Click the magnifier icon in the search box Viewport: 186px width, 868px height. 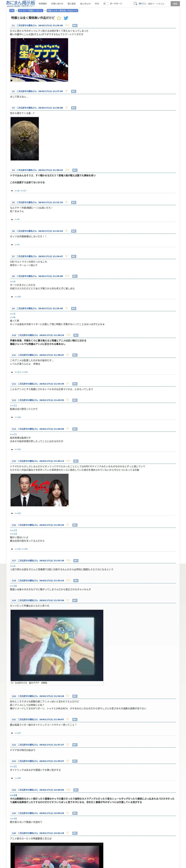[x=136, y=4]
